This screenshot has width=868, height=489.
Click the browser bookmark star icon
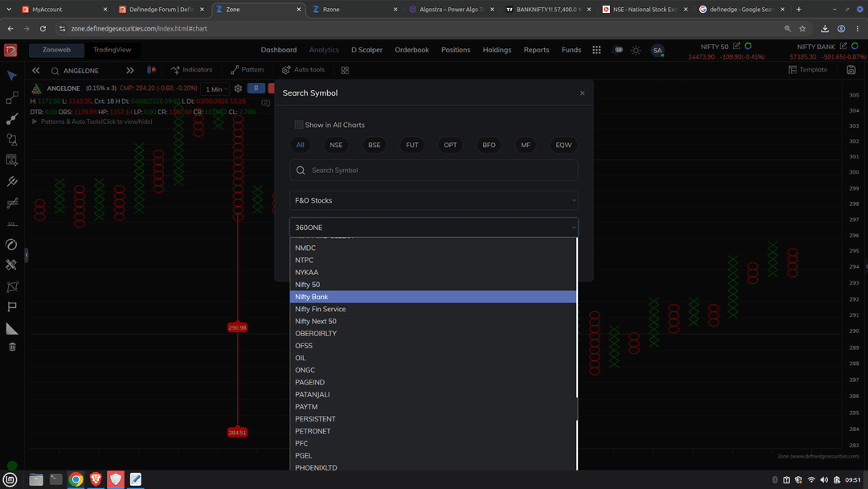click(802, 28)
